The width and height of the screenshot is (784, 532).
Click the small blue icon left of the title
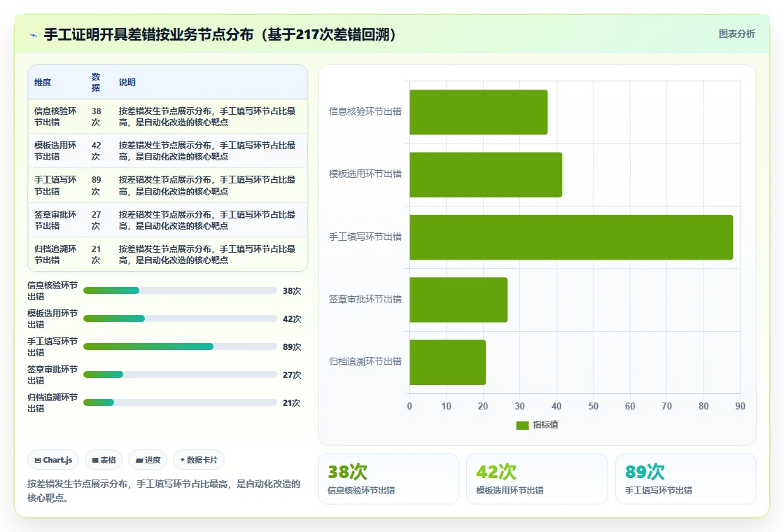tap(34, 35)
